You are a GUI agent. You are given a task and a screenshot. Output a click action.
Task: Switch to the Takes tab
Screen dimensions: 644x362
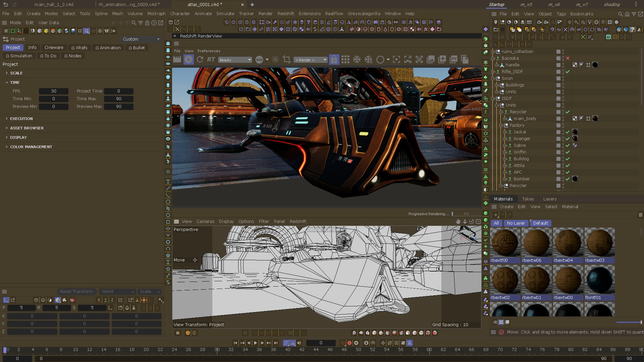coord(528,199)
